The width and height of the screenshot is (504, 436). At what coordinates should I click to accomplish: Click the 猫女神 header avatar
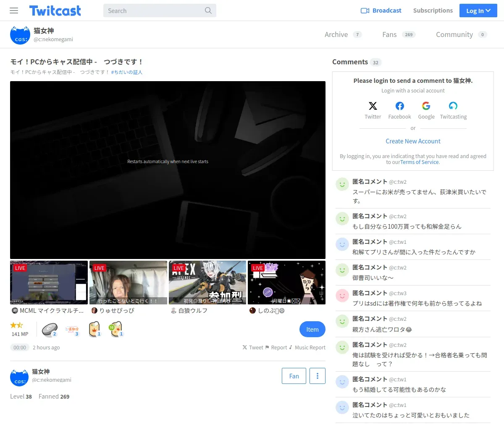20,35
